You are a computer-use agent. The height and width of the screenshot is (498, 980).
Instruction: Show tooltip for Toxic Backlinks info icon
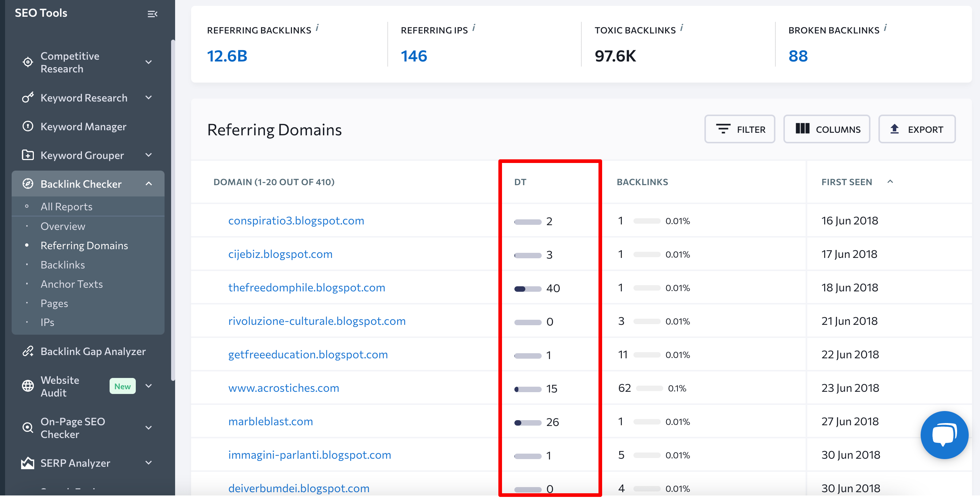tap(682, 27)
